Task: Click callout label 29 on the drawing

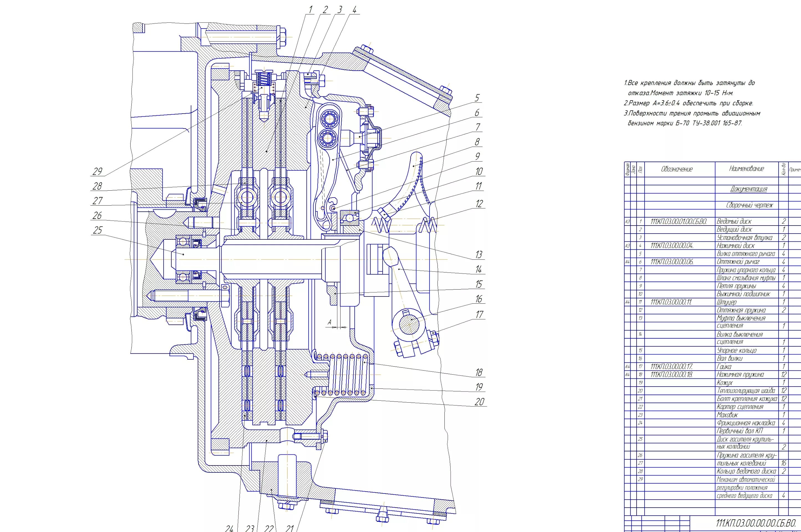Action: tap(97, 171)
